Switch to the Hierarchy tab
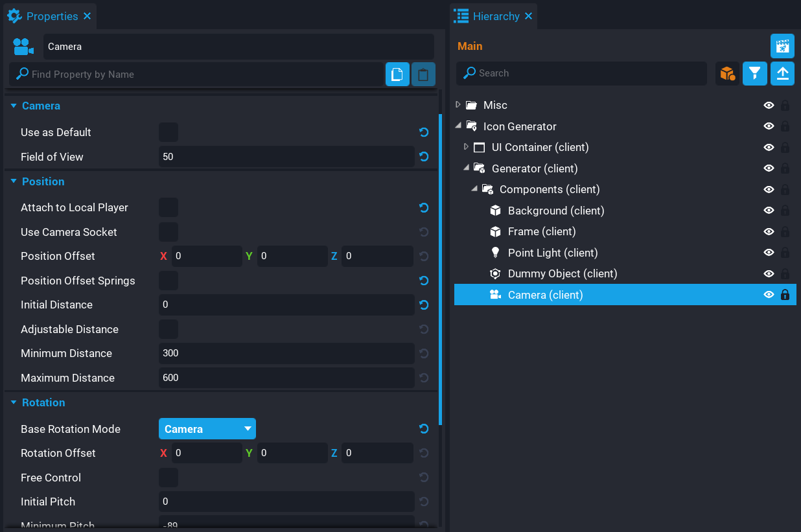 tap(496, 16)
